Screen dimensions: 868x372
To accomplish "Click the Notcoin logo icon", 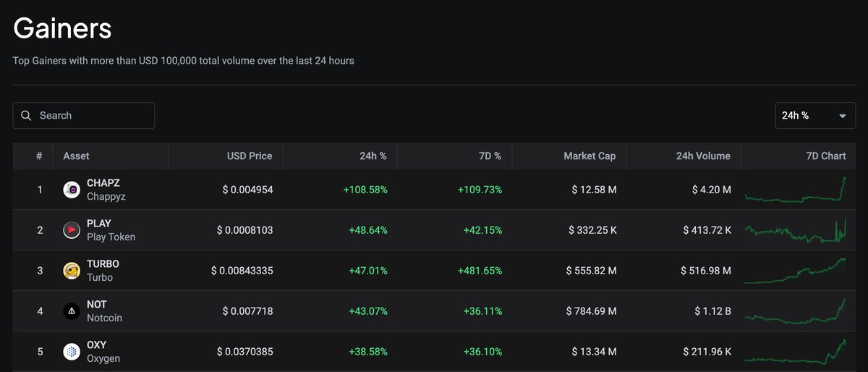I will 71,312.
